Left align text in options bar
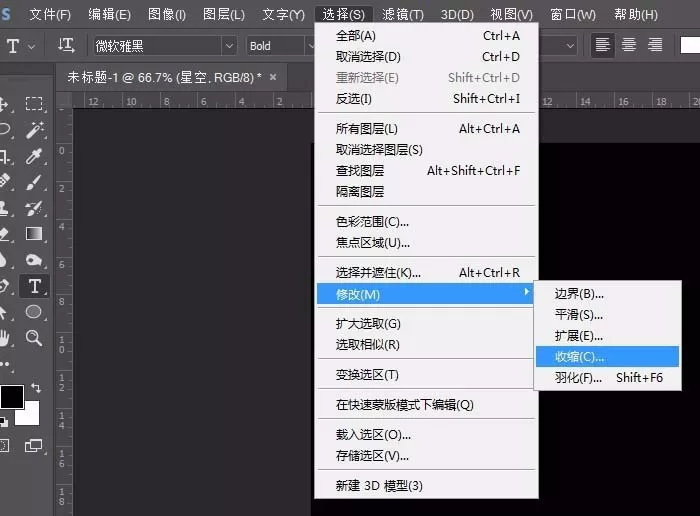The width and height of the screenshot is (700, 516). [x=602, y=45]
